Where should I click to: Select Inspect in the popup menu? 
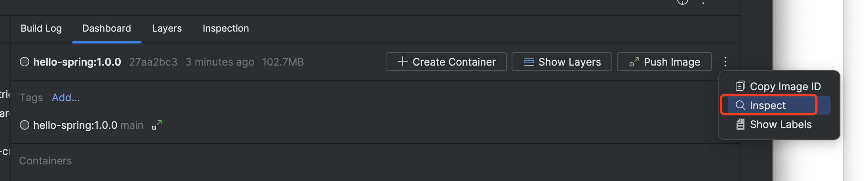coord(768,106)
